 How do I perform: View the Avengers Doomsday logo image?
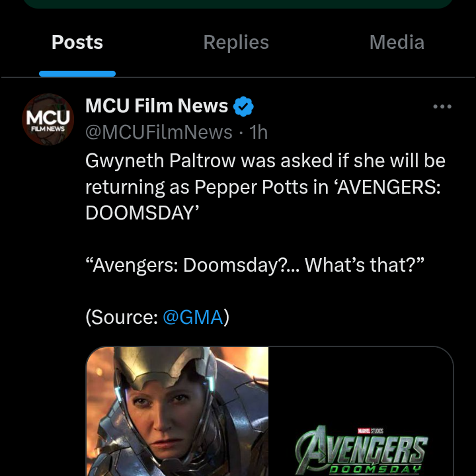[x=361, y=411]
